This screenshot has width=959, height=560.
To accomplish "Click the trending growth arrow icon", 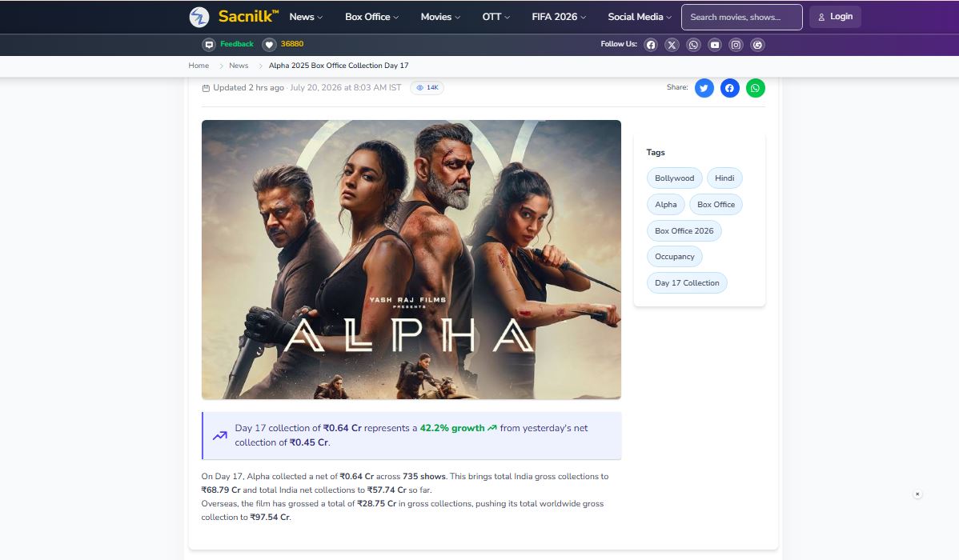I will pyautogui.click(x=219, y=435).
